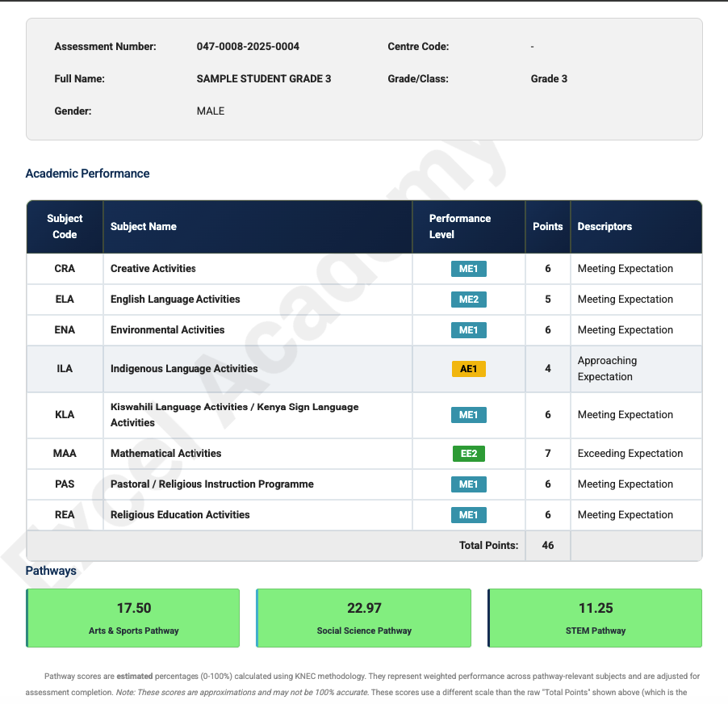Select the ME1 badge for Creative Activities
Viewport: 728px width, 704px height.
[468, 268]
